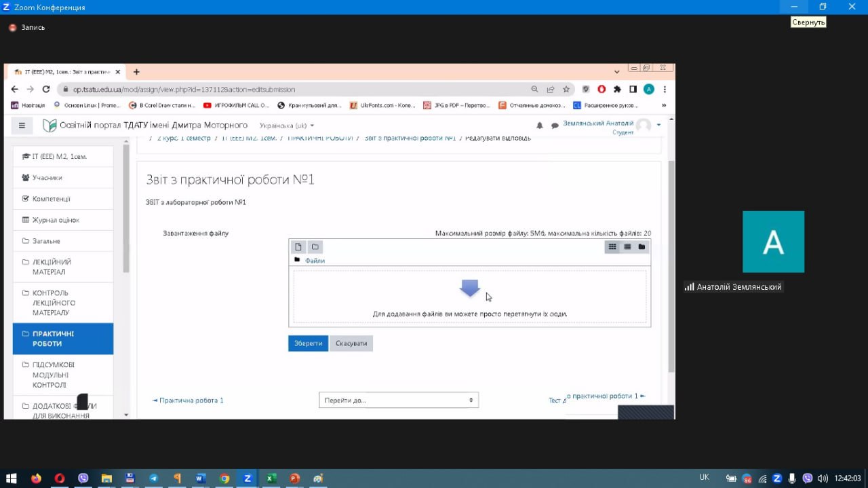Click the Windows Start button
This screenshot has width=868, height=488.
tap(11, 478)
